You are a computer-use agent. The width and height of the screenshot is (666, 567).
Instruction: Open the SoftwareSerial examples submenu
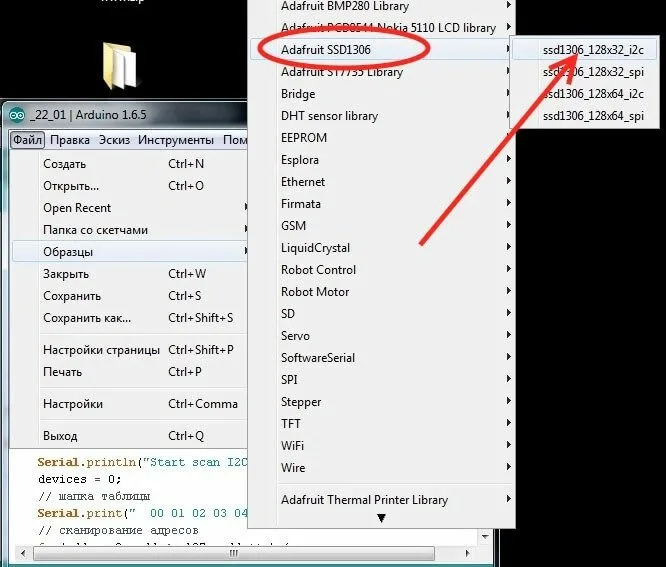pyautogui.click(x=382, y=358)
